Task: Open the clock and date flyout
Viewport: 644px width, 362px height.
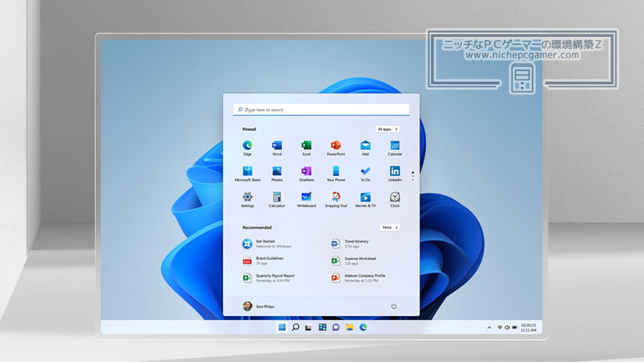Action: point(528,328)
